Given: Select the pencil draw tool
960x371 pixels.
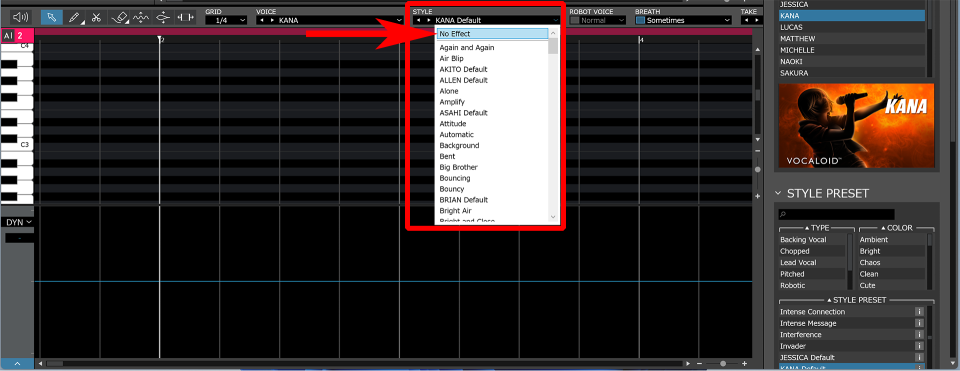Looking at the screenshot, I should click(75, 17).
